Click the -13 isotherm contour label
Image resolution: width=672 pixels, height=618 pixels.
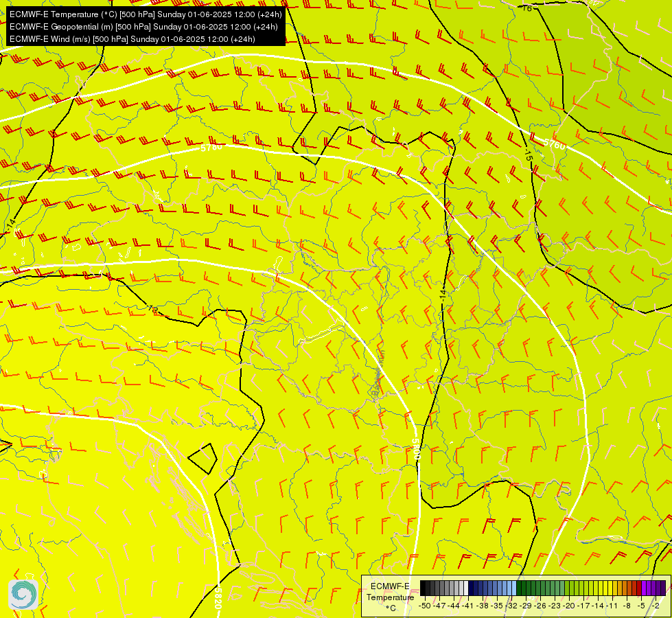click(x=153, y=308)
